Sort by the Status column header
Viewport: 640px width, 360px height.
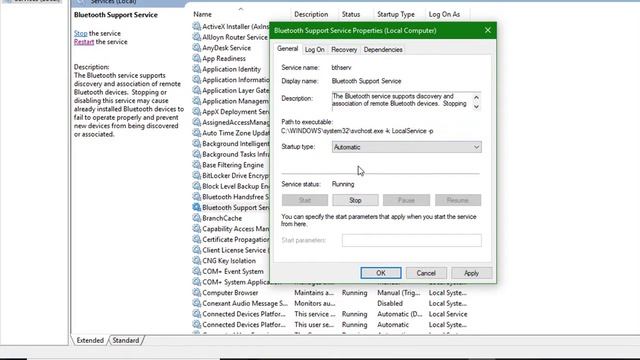coord(351,14)
